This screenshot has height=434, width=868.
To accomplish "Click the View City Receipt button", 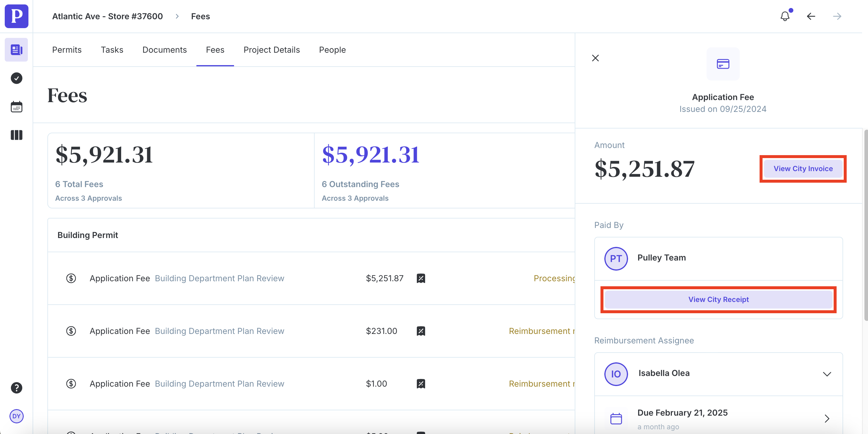I will [x=718, y=299].
